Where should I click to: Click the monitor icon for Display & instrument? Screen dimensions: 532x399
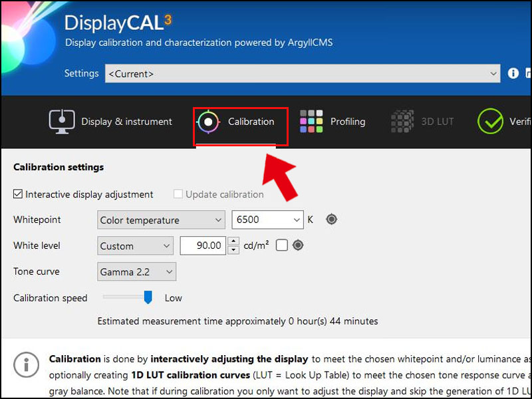pos(62,122)
